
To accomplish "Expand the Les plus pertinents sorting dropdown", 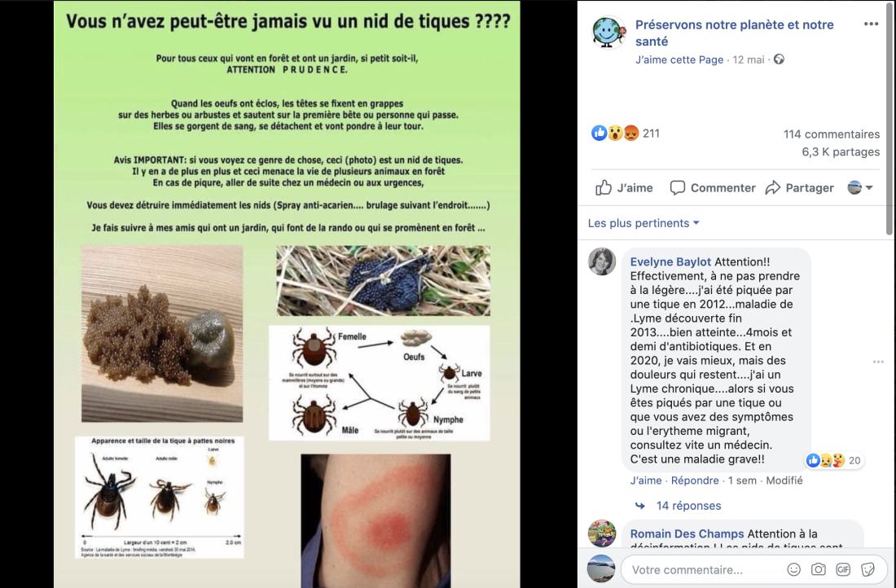I will pyautogui.click(x=643, y=223).
